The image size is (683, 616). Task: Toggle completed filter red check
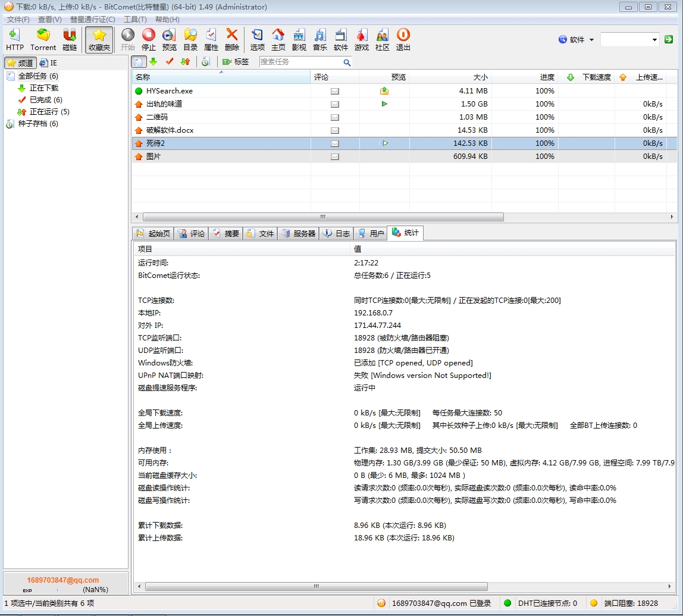[x=170, y=62]
